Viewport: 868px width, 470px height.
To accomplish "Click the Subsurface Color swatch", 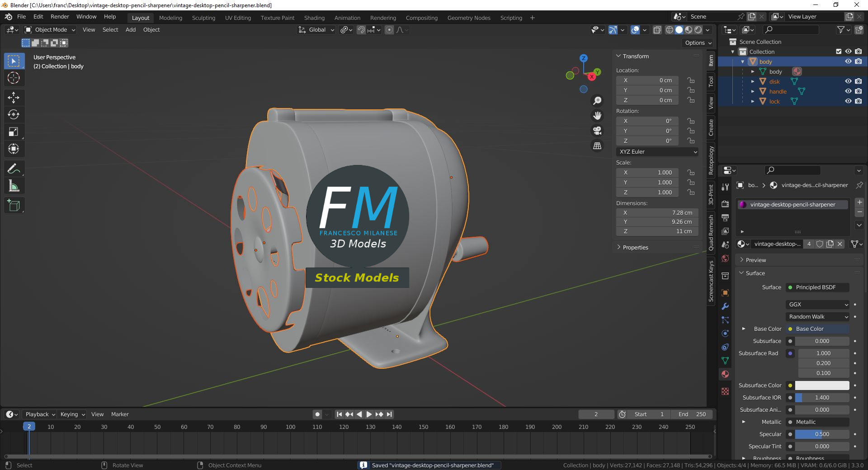I will click(x=822, y=385).
